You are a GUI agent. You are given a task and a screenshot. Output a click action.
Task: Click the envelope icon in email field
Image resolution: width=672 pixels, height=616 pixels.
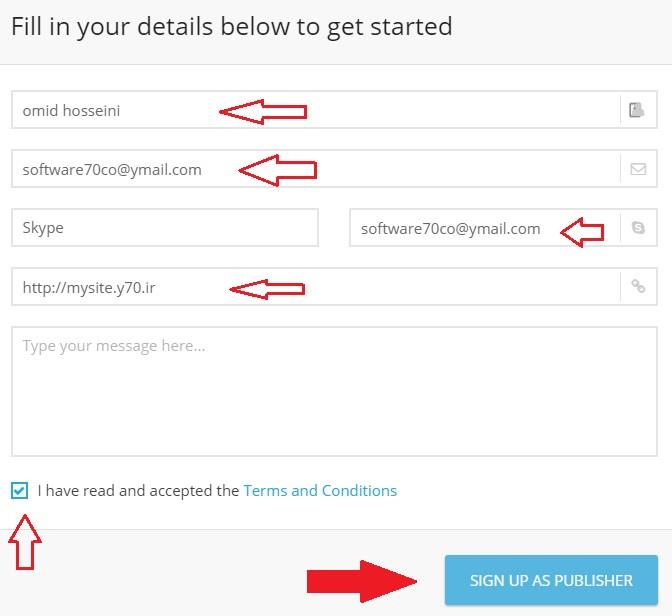click(x=638, y=169)
